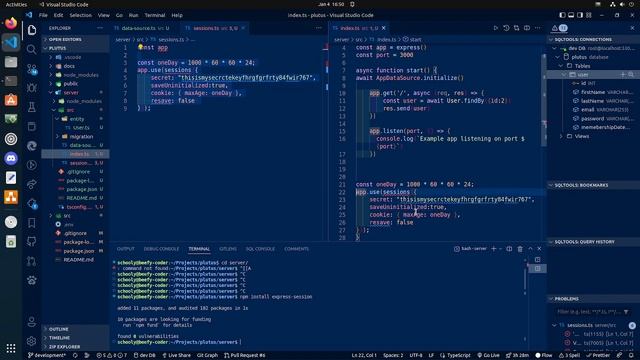Switch to OUTPUT panel tab
Viewport: 640px width, 360px height.
pyautogui.click(x=125, y=249)
